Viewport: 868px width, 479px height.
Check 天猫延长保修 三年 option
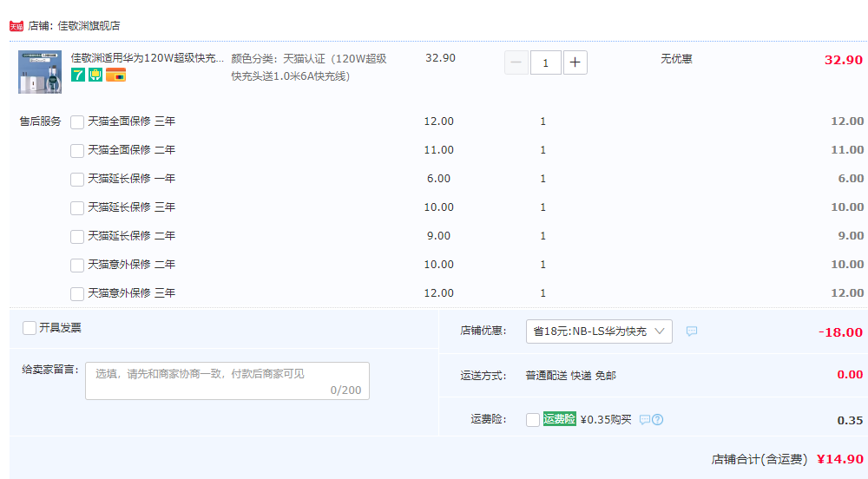[x=77, y=208]
